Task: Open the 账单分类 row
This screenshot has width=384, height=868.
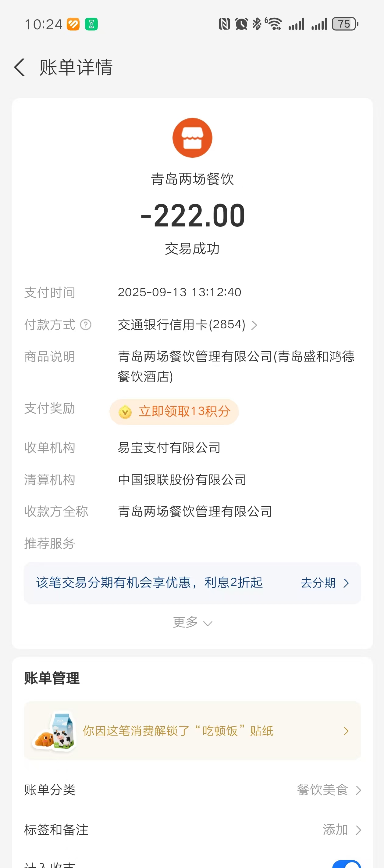Action: coord(50,790)
